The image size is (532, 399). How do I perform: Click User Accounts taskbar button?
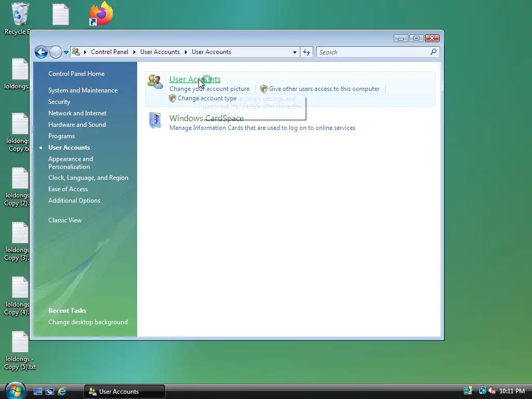tap(125, 392)
